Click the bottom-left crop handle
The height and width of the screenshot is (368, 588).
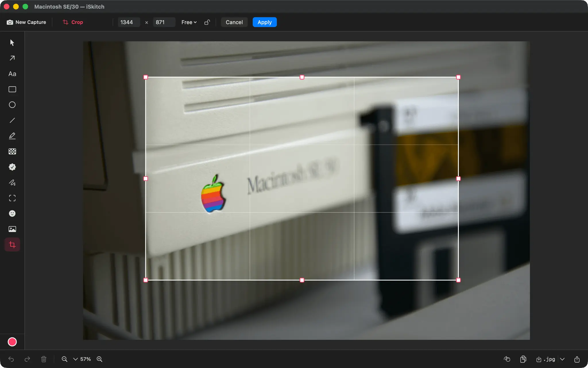click(146, 280)
